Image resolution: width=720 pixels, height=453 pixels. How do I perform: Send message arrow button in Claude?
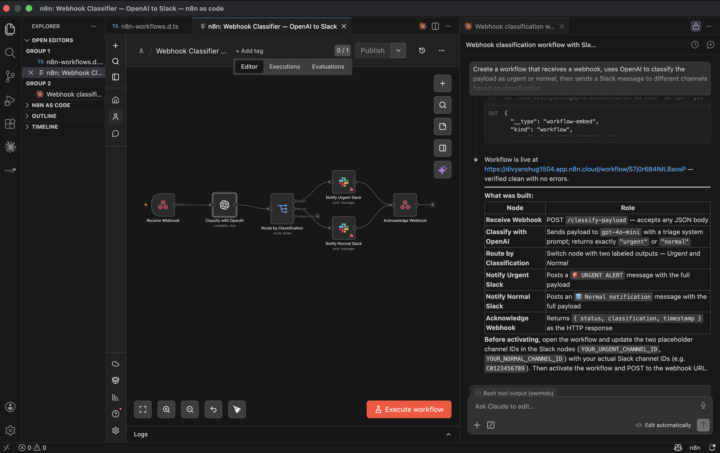[703, 425]
